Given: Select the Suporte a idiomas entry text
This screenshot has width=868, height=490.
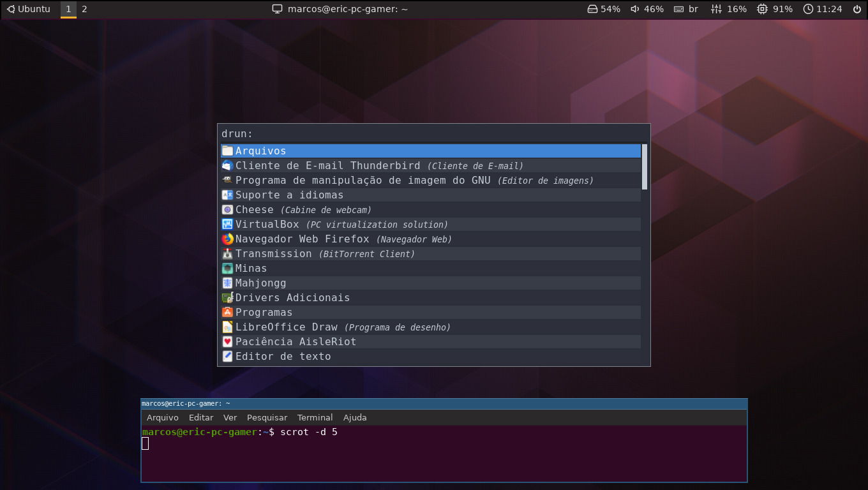Looking at the screenshot, I should (289, 195).
